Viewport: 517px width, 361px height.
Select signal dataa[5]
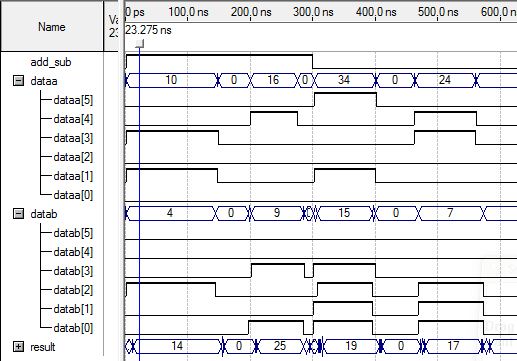73,100
